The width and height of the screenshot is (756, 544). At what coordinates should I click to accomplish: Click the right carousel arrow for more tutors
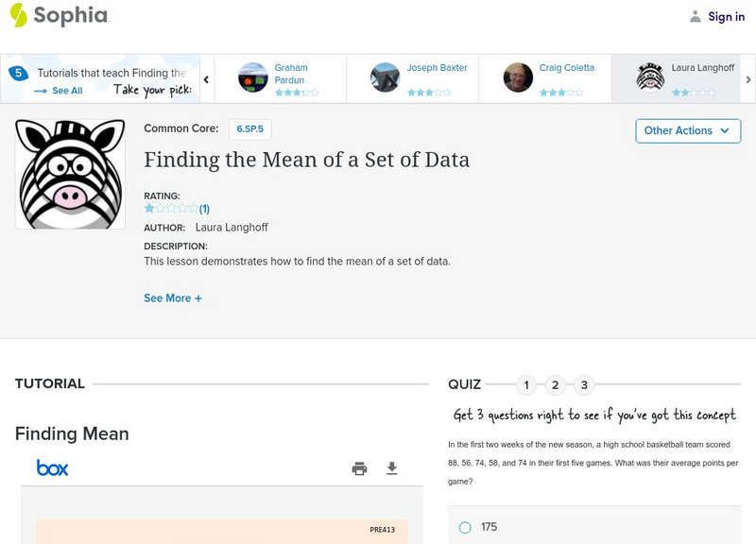pos(747,80)
